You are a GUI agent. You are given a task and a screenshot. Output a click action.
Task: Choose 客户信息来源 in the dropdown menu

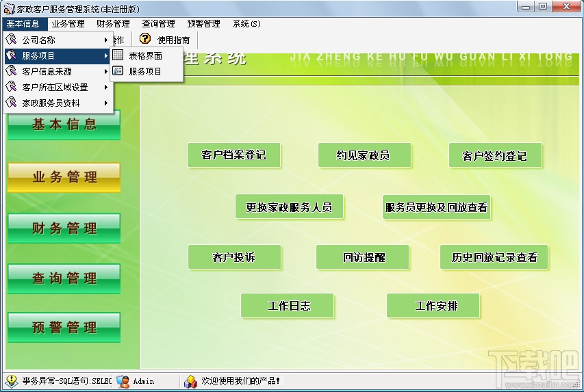58,71
